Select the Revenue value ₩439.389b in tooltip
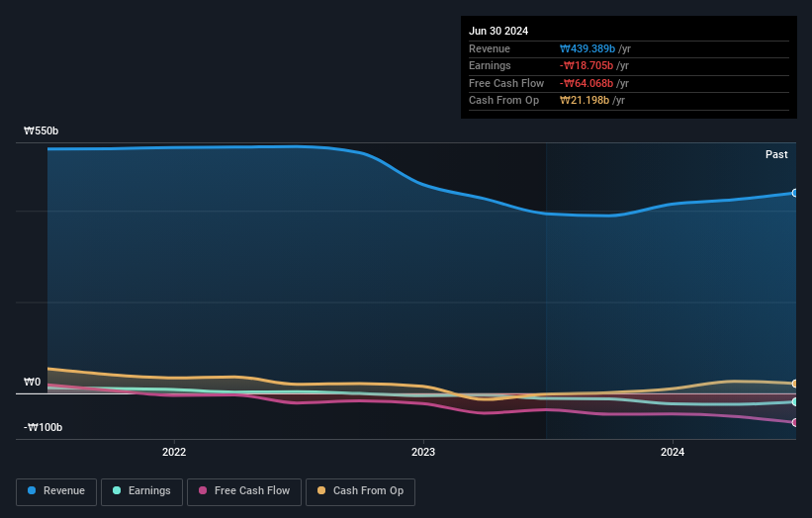The width and height of the screenshot is (812, 518). tap(587, 48)
